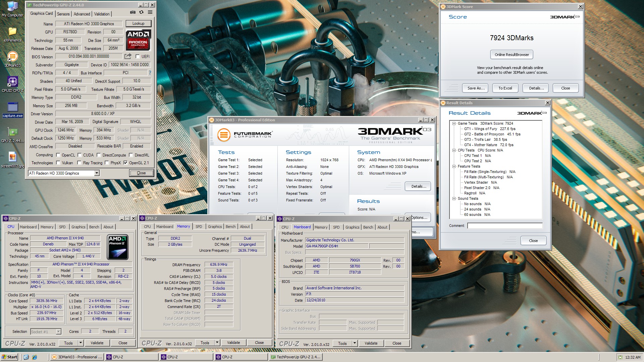Toggle the OpenCL checkbox
Screen dimensions: 644x362
58,155
